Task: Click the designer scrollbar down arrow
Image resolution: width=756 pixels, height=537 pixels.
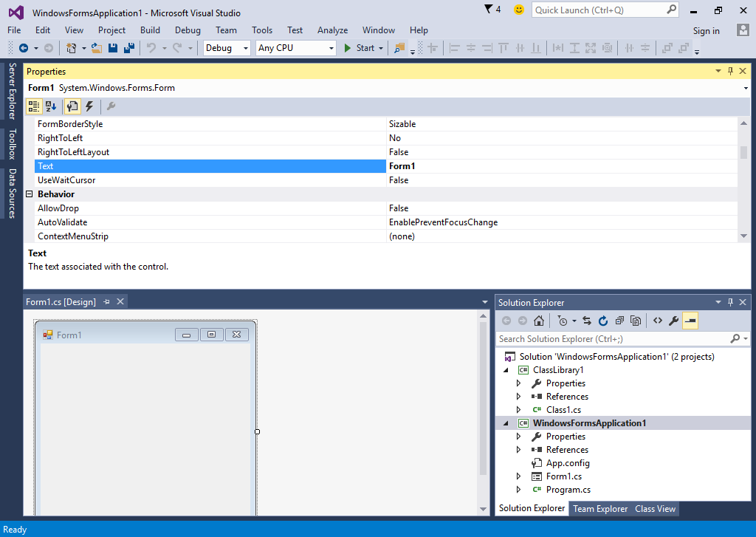Action: [x=483, y=509]
